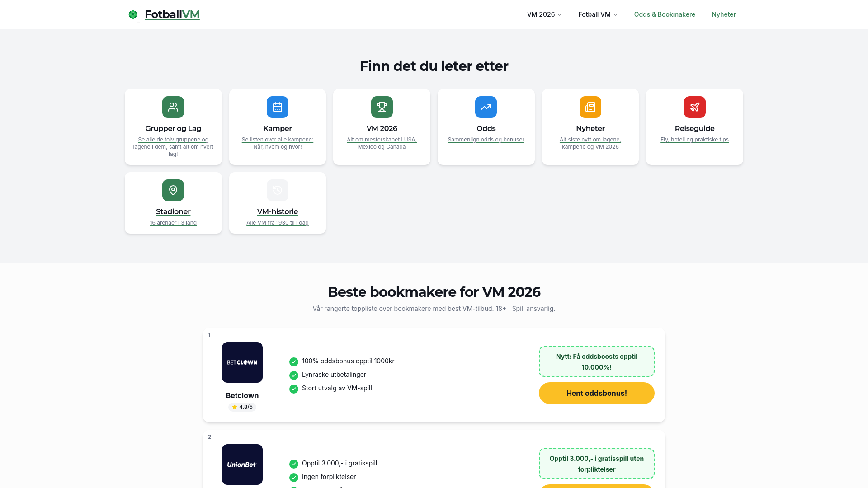Open the Reiseguide airplane icon
Screen dimensions: 868x488
point(695,107)
